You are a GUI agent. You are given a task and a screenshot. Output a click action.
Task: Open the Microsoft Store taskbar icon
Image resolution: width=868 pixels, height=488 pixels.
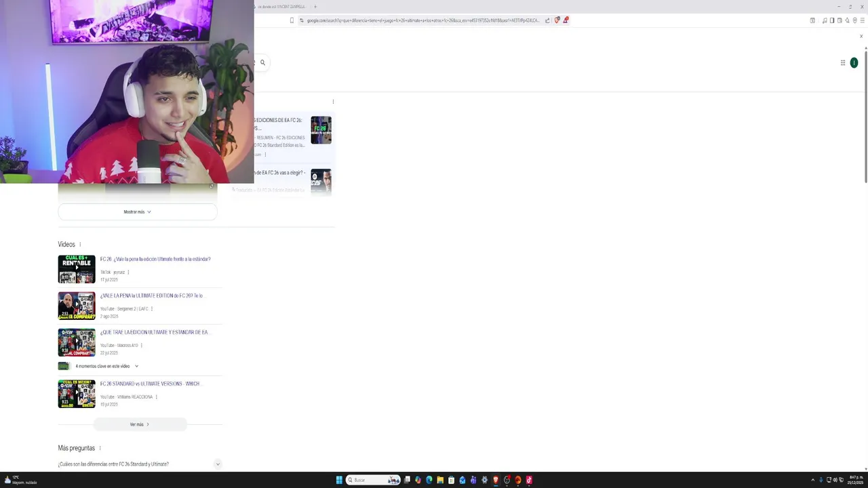coord(451,480)
